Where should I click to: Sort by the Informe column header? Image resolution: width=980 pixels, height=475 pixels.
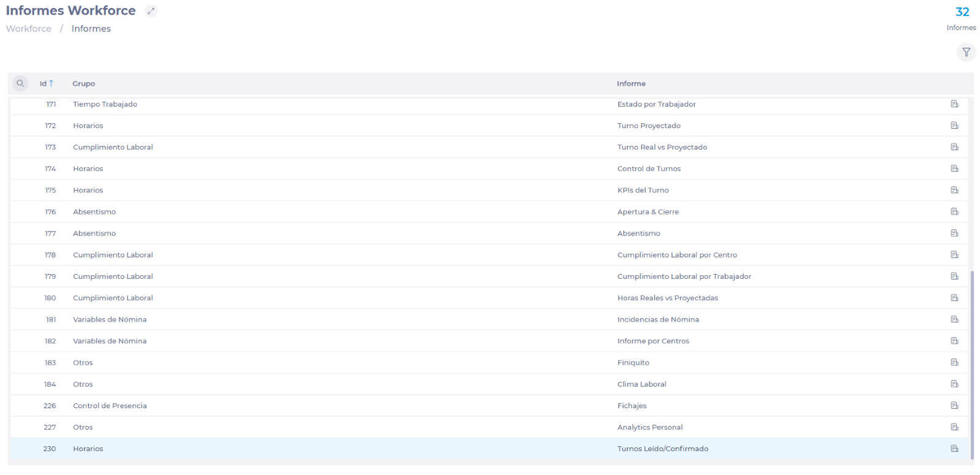tap(631, 83)
